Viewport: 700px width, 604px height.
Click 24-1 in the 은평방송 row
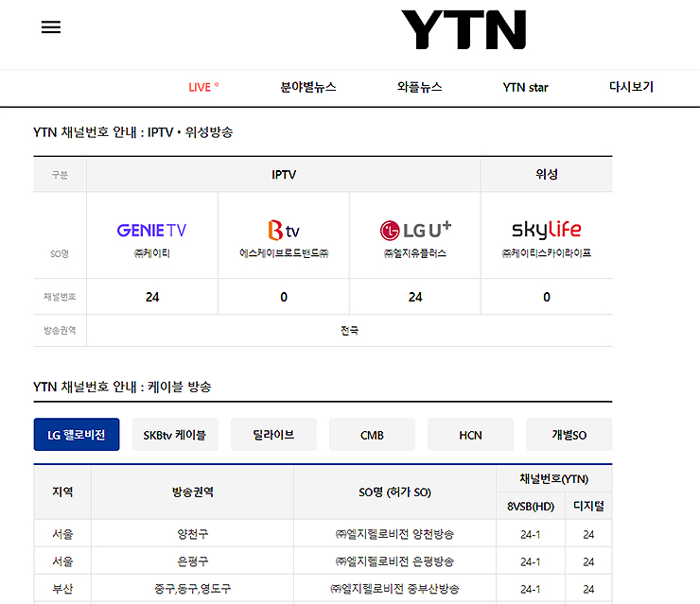[531, 561]
